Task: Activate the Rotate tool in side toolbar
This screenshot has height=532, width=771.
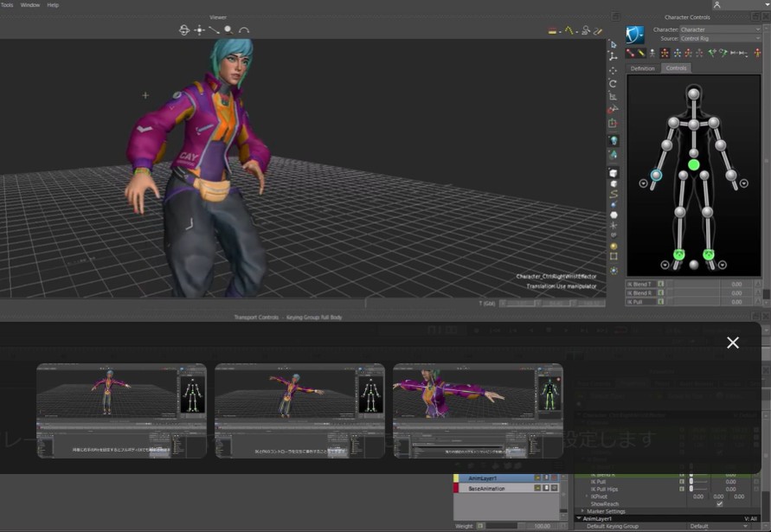Action: [614, 84]
